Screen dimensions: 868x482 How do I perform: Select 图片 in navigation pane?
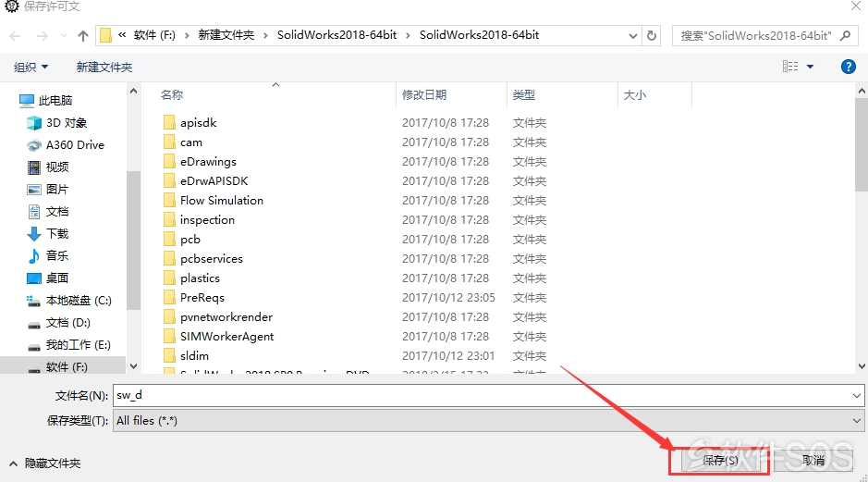click(x=48, y=189)
